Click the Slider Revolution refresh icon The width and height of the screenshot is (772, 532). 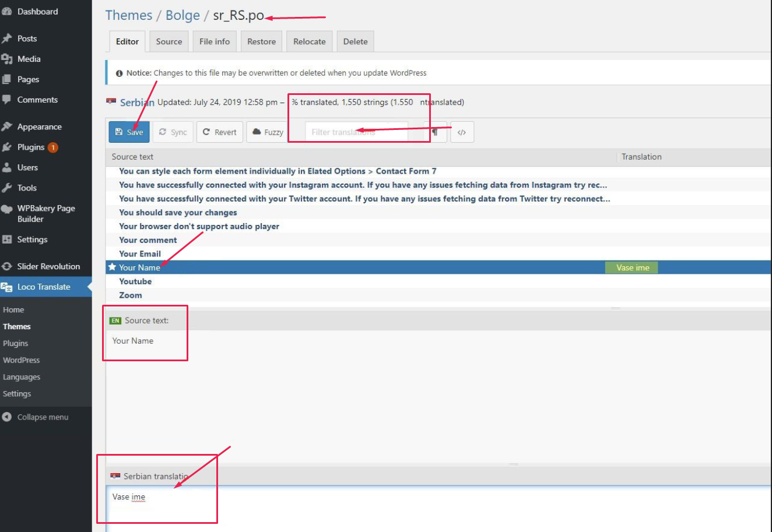tap(7, 266)
